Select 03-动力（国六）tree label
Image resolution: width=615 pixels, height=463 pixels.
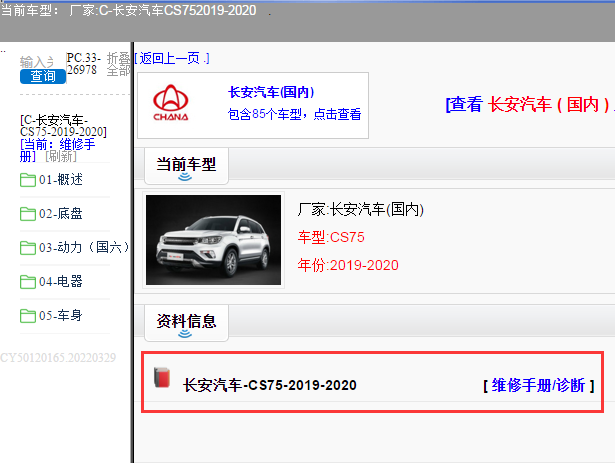(x=84, y=247)
